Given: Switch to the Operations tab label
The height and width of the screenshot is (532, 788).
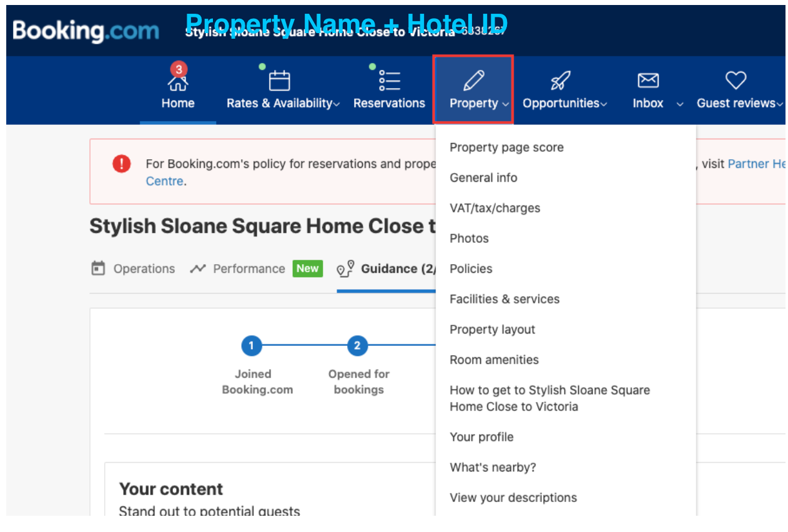Looking at the screenshot, I should [x=144, y=269].
